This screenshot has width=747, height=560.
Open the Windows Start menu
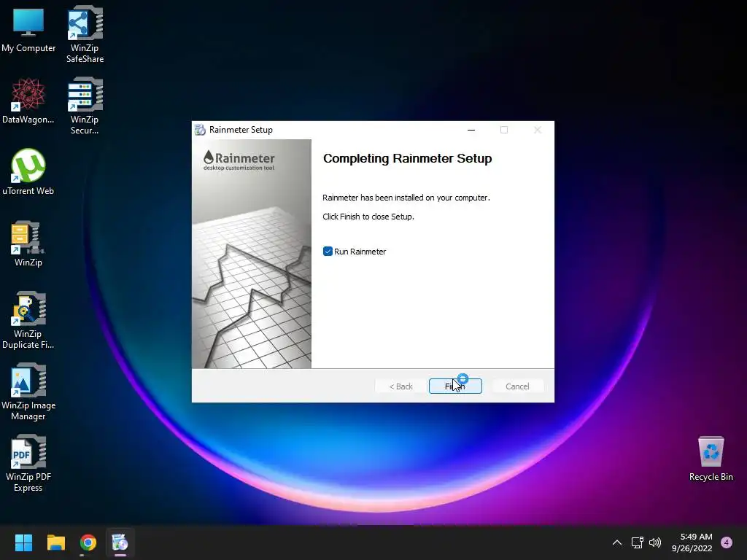pos(23,542)
